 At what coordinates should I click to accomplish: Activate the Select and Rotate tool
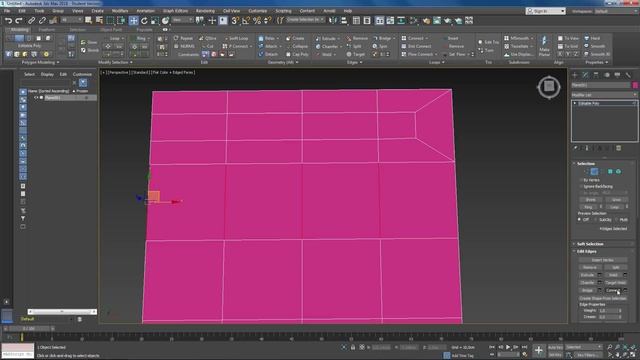(x=144, y=20)
